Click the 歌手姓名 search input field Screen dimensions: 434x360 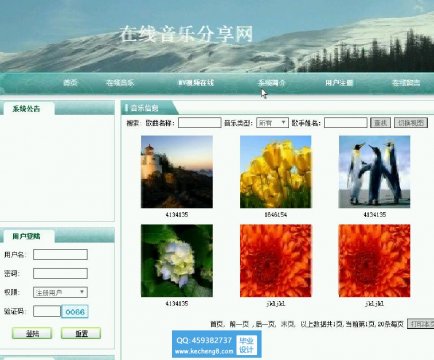point(346,123)
